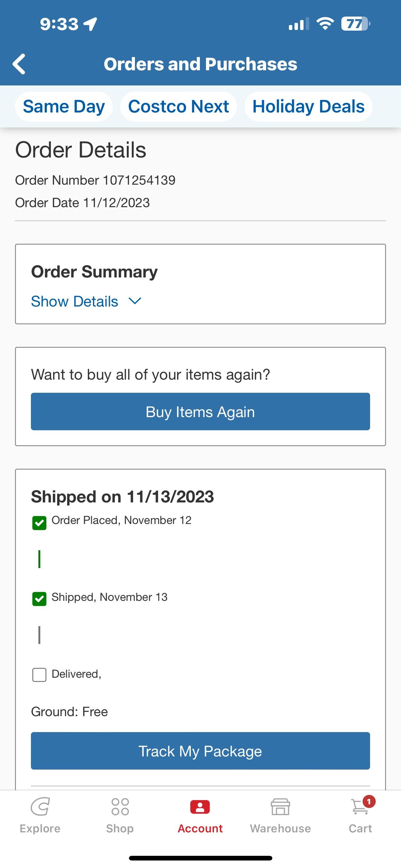This screenshot has height=868, width=401.
Task: Tap the home indicator bar
Action: [x=200, y=858]
